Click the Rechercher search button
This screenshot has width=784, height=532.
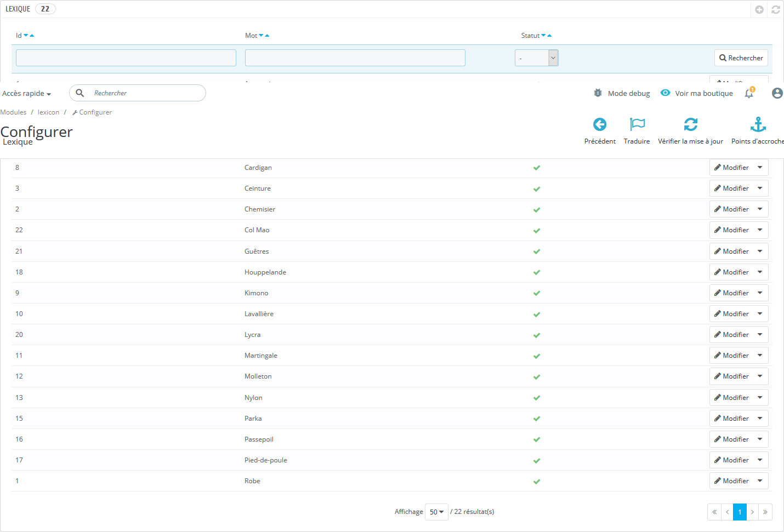(x=741, y=58)
